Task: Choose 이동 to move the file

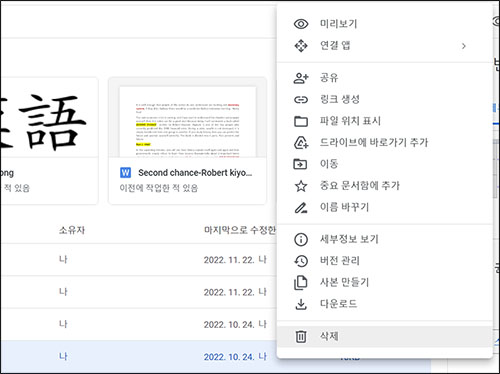Action: 385,164
